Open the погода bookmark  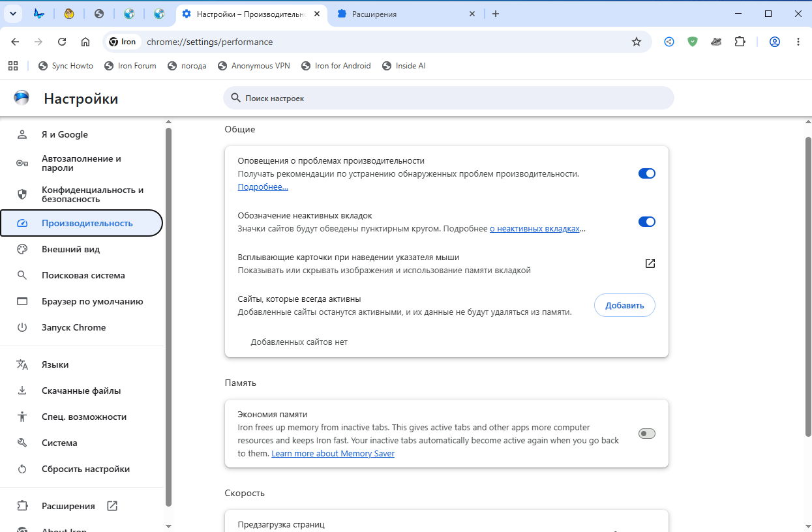click(x=187, y=66)
